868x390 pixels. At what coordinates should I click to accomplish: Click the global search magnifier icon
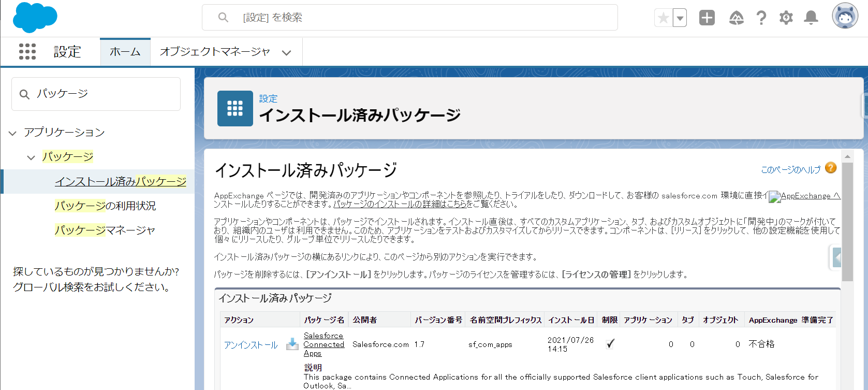click(223, 18)
